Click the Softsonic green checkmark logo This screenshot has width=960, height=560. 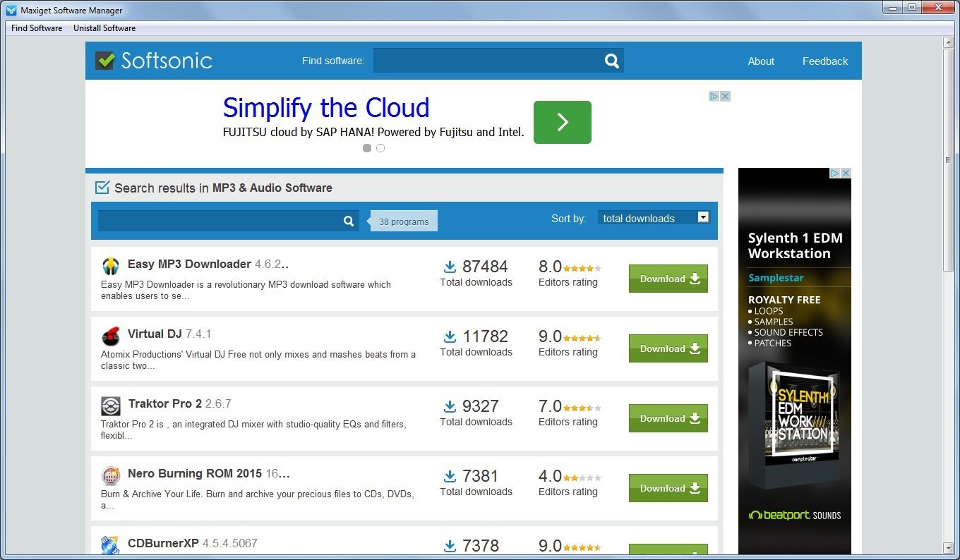click(x=105, y=60)
